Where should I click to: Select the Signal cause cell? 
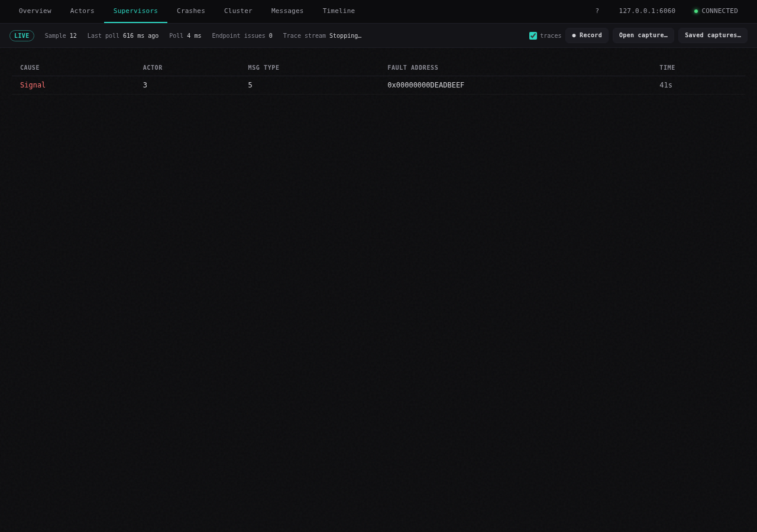pyautogui.click(x=33, y=85)
